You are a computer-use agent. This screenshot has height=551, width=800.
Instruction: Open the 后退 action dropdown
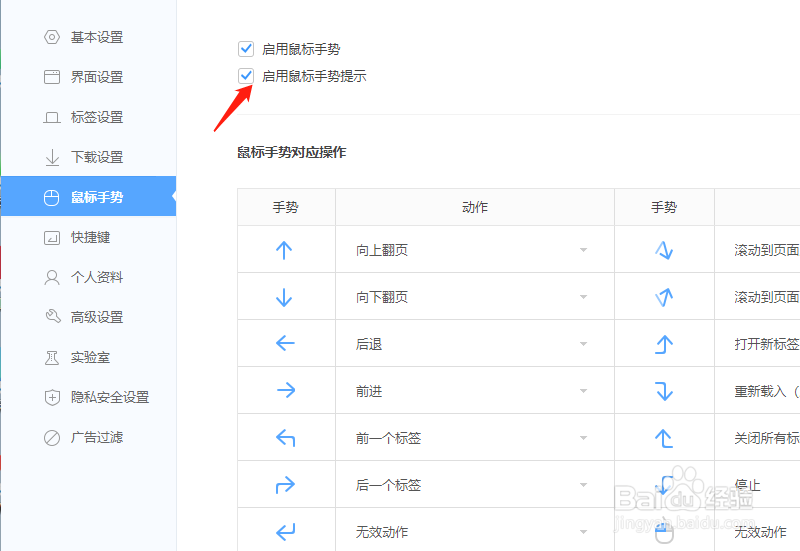pos(474,344)
